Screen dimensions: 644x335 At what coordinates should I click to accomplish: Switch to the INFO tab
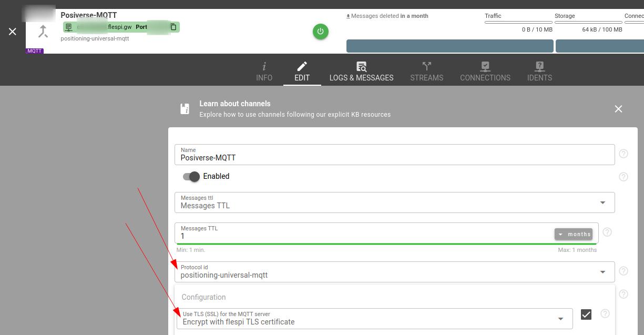pos(264,72)
